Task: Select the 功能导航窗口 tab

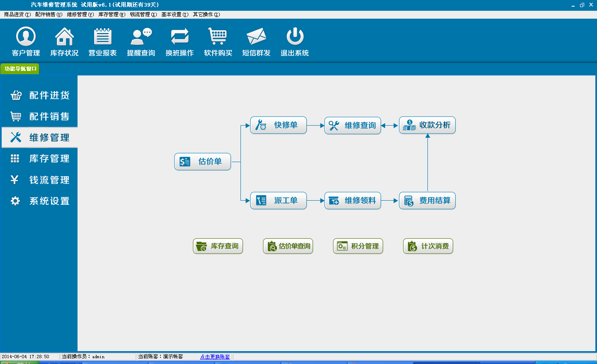Action: tap(20, 69)
